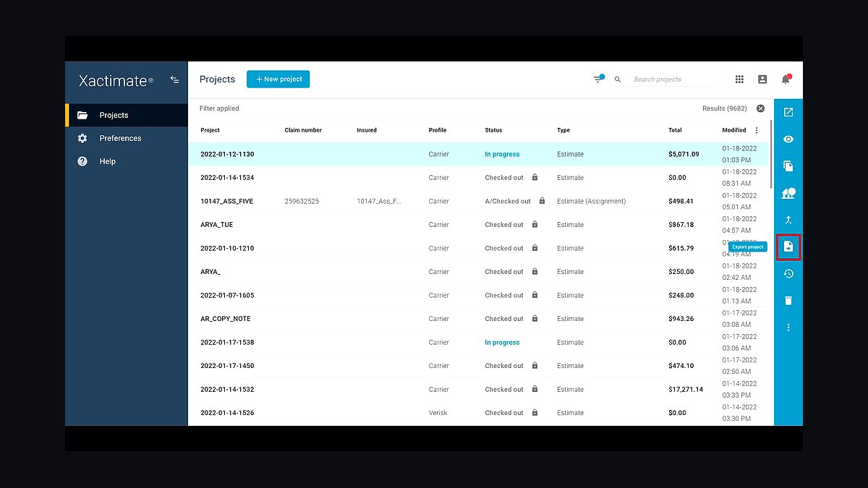Select project 2022-01-10-1210
868x488 pixels.
coord(227,248)
